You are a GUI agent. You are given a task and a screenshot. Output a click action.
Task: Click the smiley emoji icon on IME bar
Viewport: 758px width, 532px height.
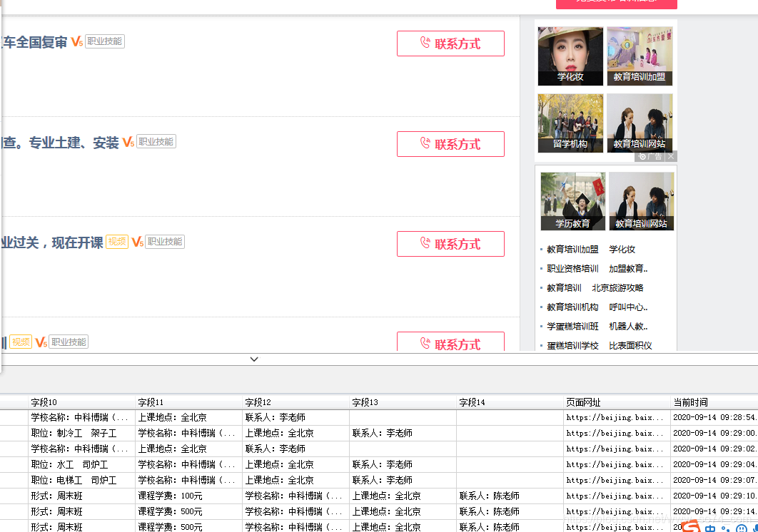tap(741, 528)
